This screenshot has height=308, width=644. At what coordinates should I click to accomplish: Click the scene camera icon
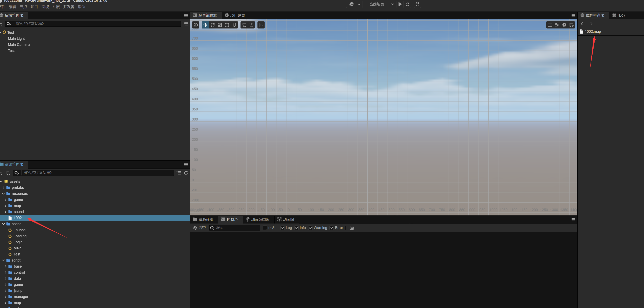(556, 25)
